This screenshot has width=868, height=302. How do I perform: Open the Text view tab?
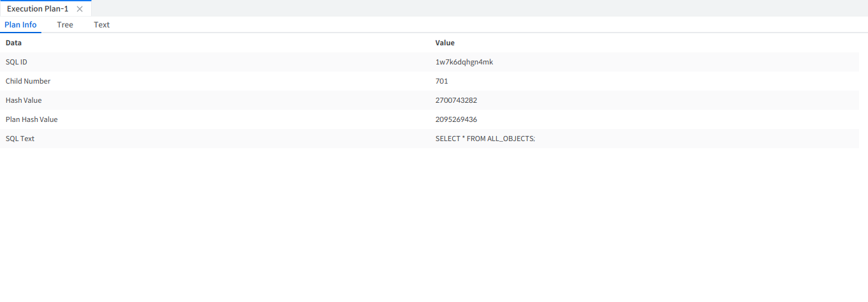pyautogui.click(x=101, y=25)
